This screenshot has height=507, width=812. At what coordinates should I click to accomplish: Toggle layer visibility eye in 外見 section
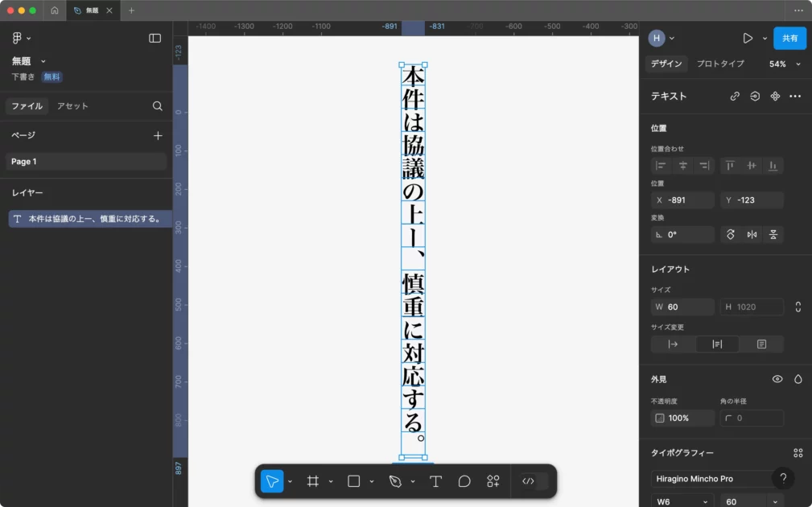point(777,379)
